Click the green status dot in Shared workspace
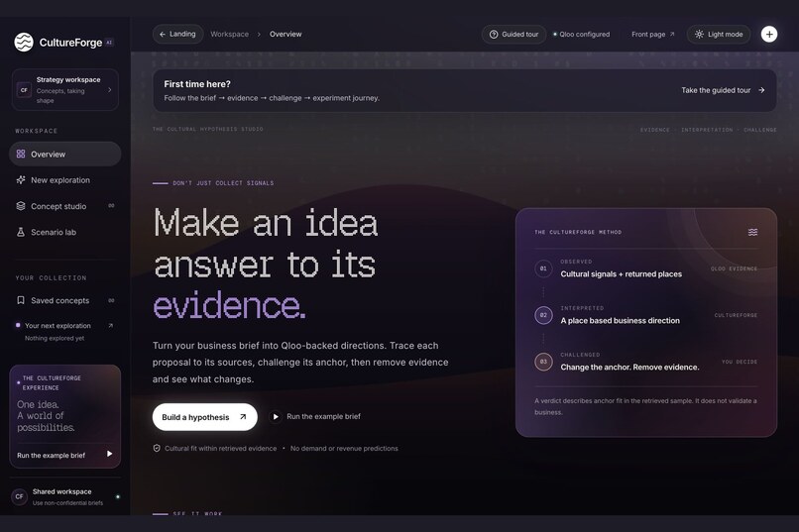Image resolution: width=799 pixels, height=532 pixels. 118,497
